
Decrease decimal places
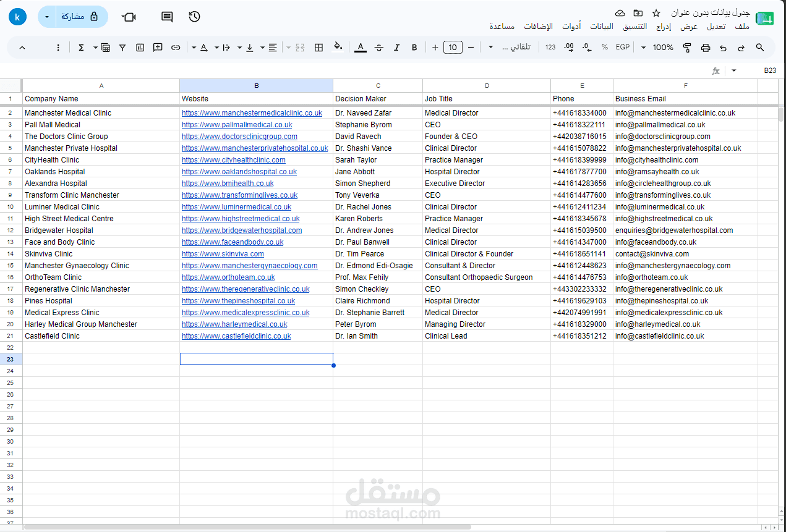(587, 48)
